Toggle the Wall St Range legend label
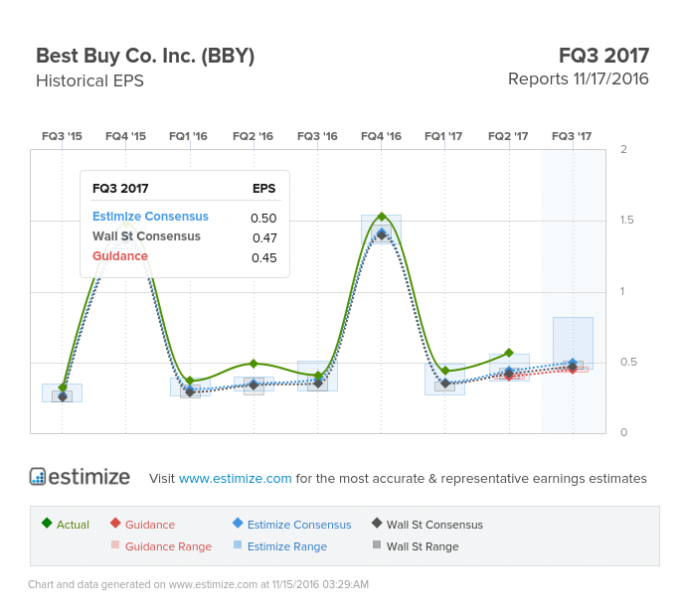The width and height of the screenshot is (681, 616). coord(423,546)
